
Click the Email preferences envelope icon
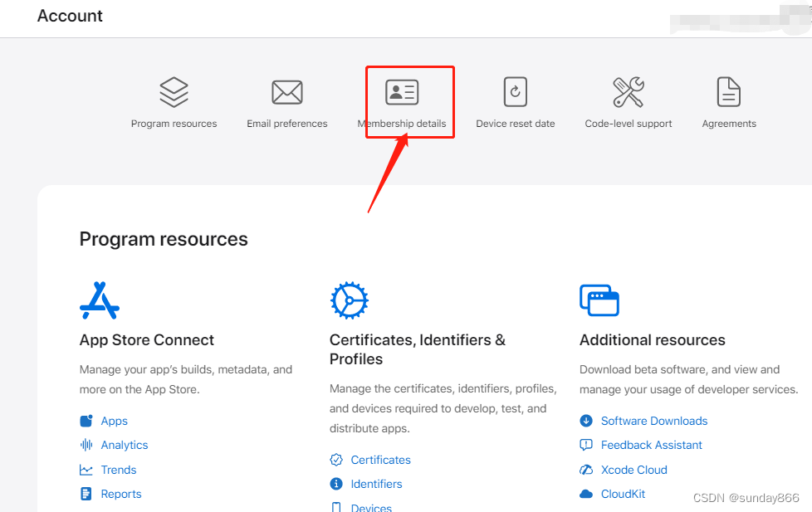[x=287, y=92]
